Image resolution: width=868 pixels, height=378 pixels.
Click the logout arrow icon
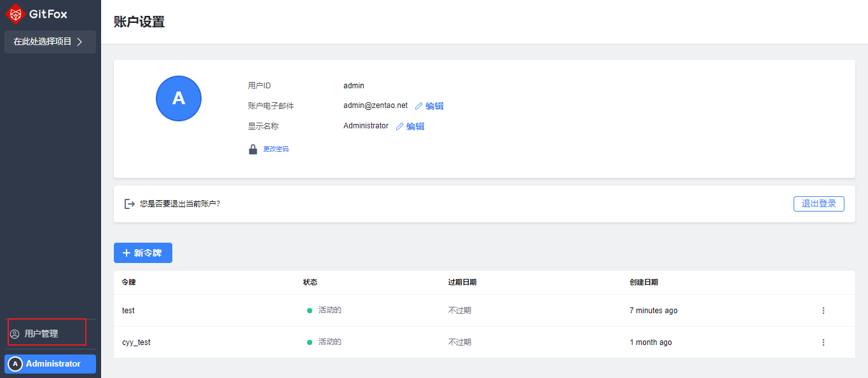(x=130, y=204)
